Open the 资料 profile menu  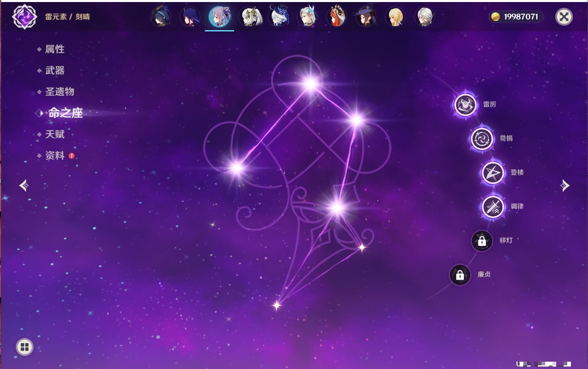tap(55, 155)
